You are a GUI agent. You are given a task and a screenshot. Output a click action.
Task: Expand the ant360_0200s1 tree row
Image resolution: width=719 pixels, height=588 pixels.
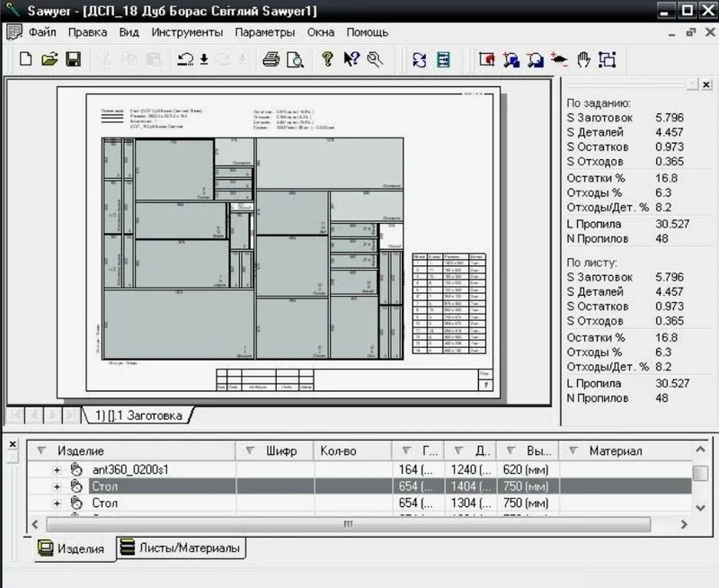click(x=58, y=469)
